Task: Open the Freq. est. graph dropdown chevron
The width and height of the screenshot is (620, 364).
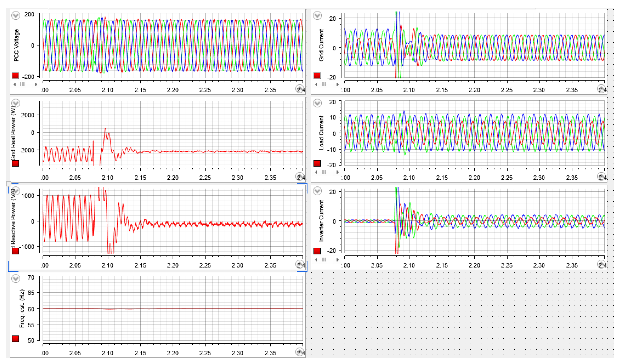Action: [16, 278]
